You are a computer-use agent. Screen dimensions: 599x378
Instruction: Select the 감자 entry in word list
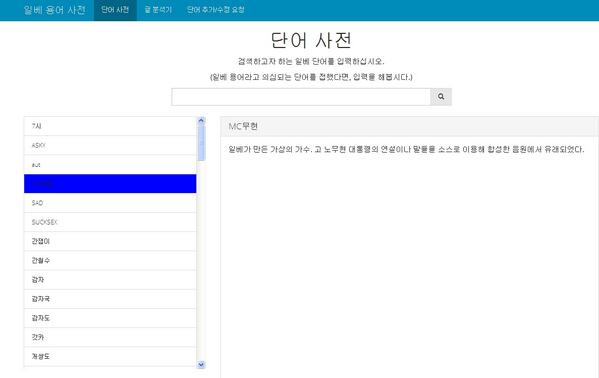(x=110, y=280)
